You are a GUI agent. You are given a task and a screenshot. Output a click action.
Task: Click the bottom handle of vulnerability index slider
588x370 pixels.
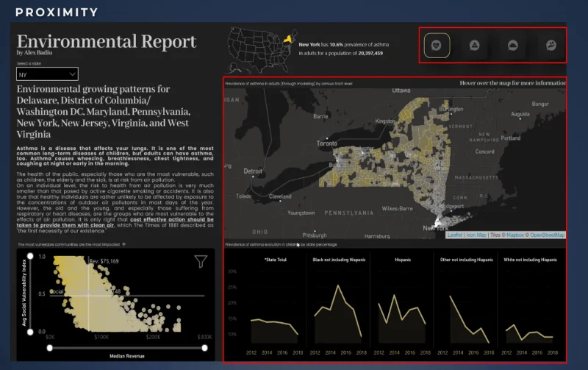click(30, 332)
